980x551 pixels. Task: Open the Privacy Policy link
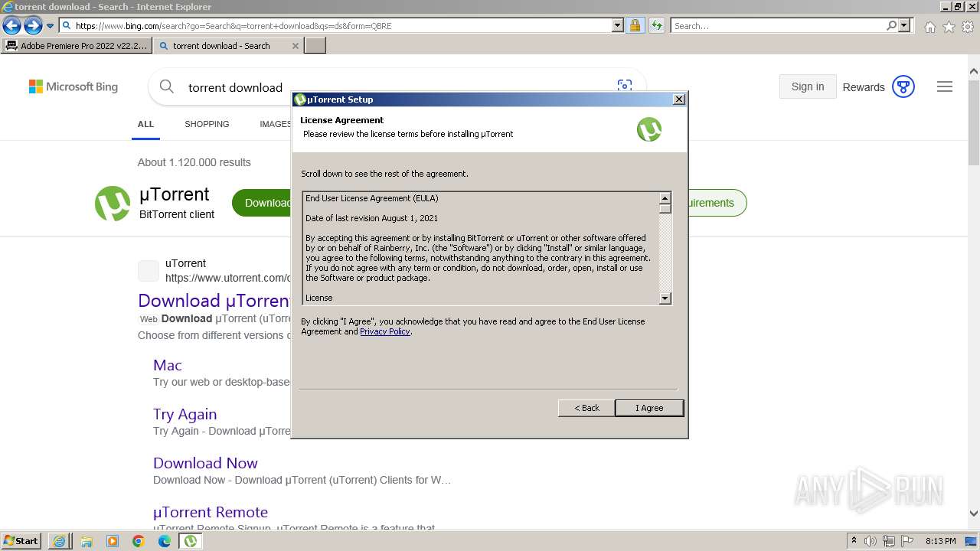(385, 331)
